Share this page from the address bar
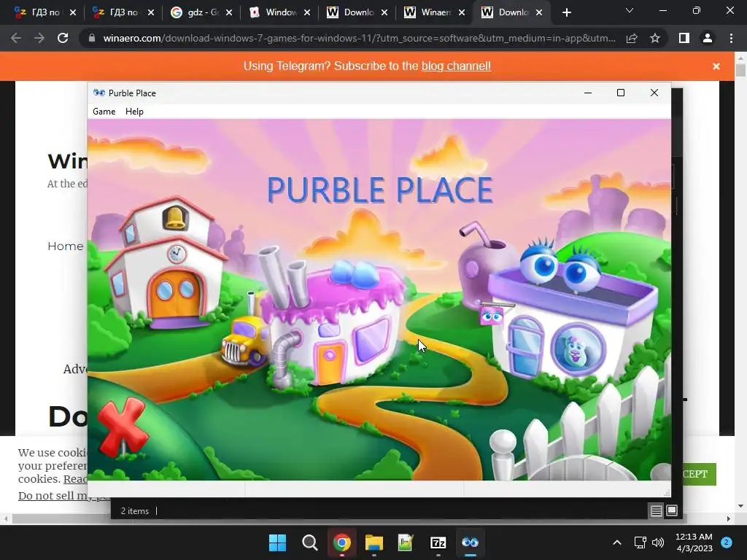 pyautogui.click(x=632, y=38)
